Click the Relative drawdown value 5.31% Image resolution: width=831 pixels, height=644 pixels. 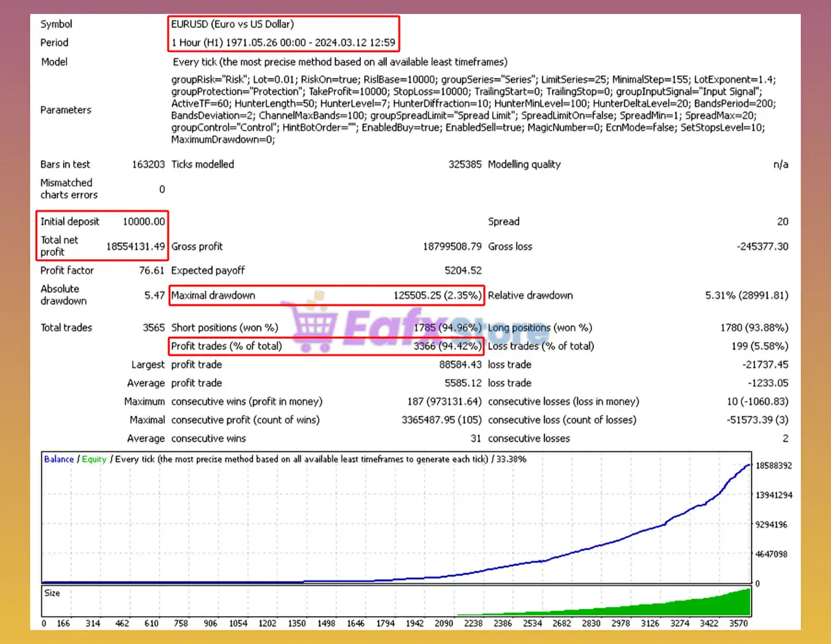click(747, 295)
